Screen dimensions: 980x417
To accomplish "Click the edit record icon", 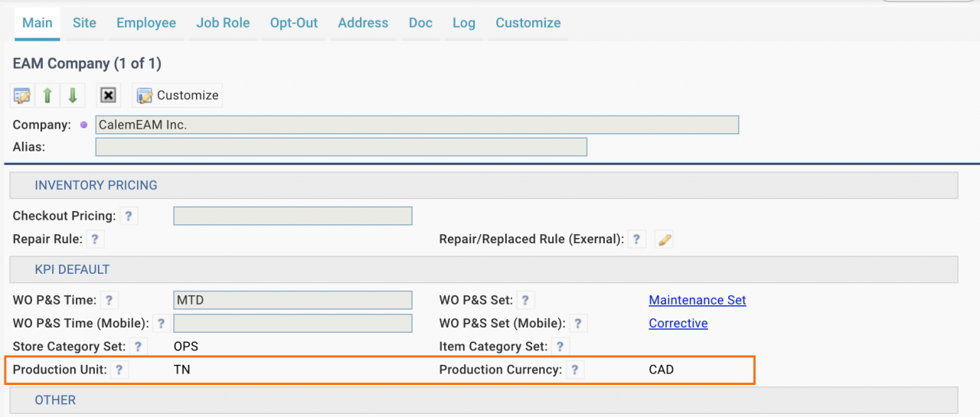I will (x=21, y=96).
